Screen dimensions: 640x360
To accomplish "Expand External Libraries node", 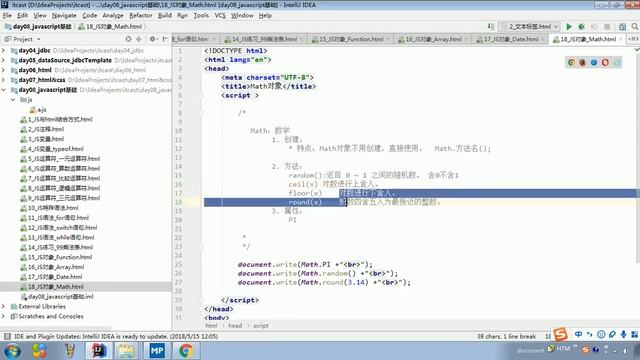I will 4,307.
